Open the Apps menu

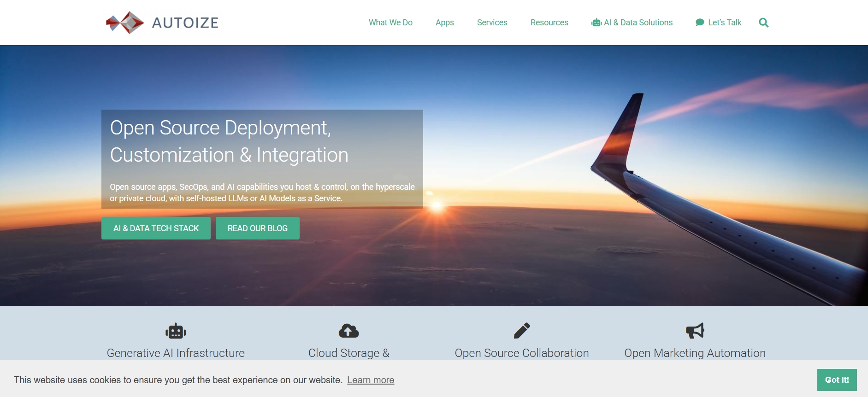pyautogui.click(x=445, y=23)
